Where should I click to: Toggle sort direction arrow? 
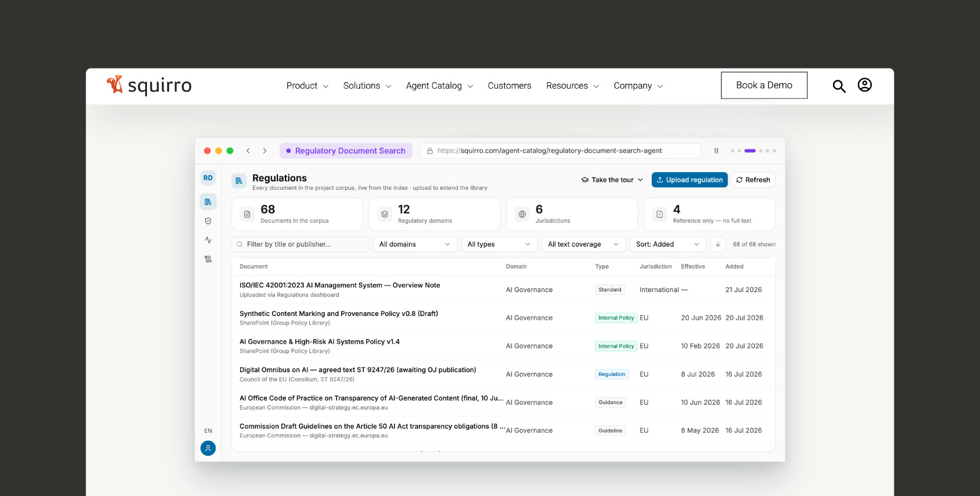pyautogui.click(x=718, y=244)
